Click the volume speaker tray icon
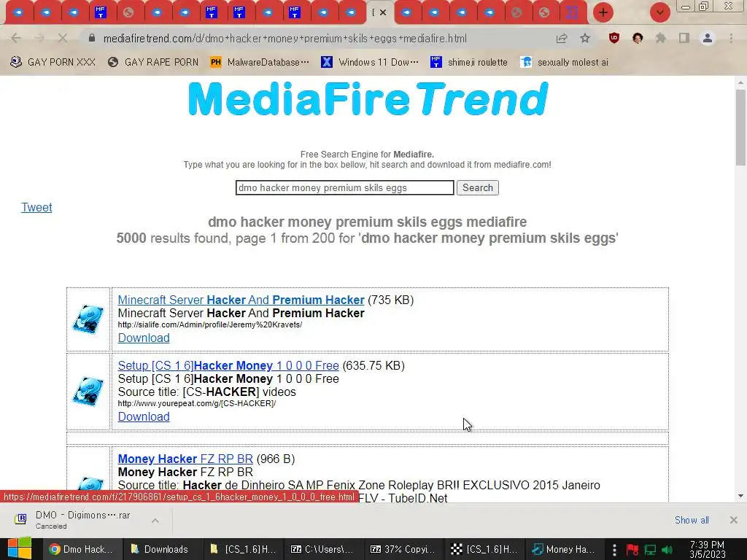 tap(667, 550)
